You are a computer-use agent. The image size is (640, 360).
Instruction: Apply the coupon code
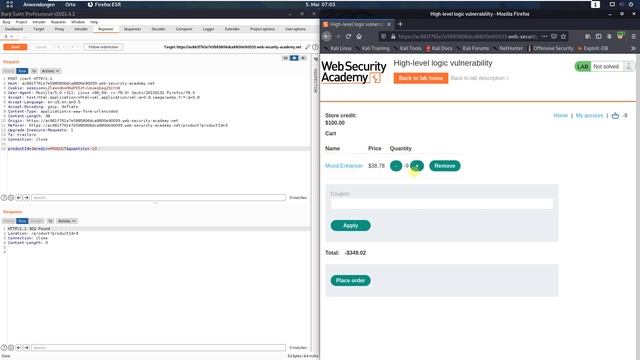point(350,225)
